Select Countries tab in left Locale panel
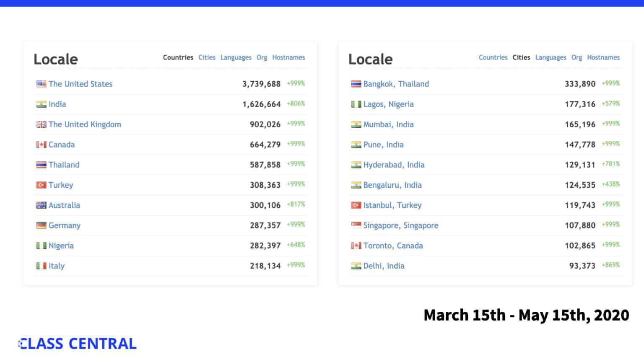This screenshot has width=644, height=362. point(178,57)
